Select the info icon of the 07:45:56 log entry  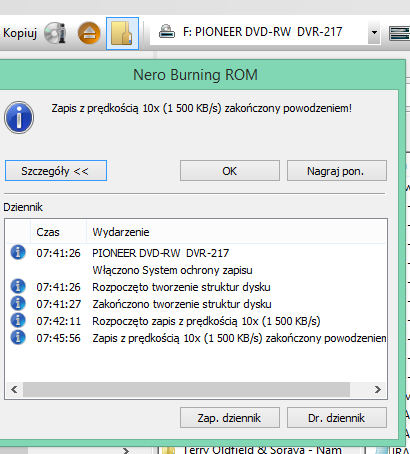tap(18, 337)
